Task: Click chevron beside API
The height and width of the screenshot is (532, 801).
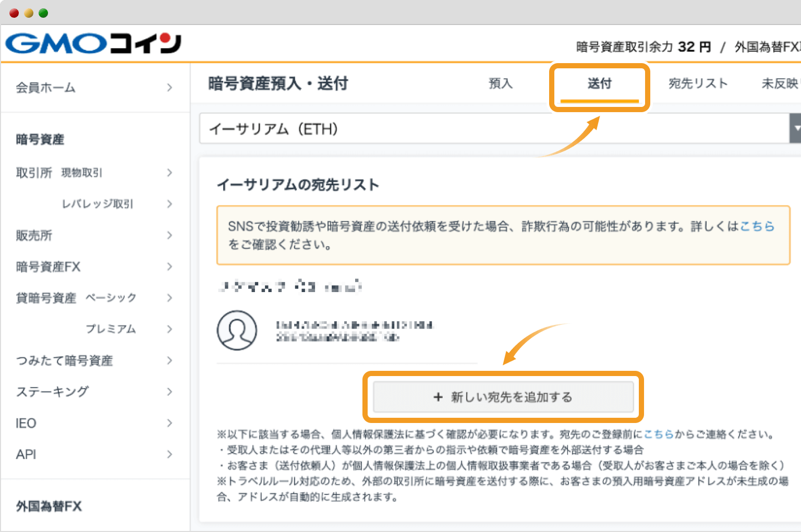Action: pos(169,454)
